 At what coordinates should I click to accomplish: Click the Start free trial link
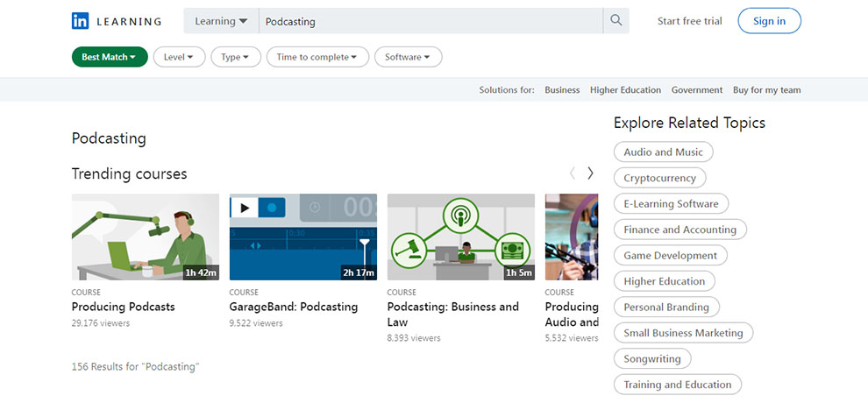[689, 21]
